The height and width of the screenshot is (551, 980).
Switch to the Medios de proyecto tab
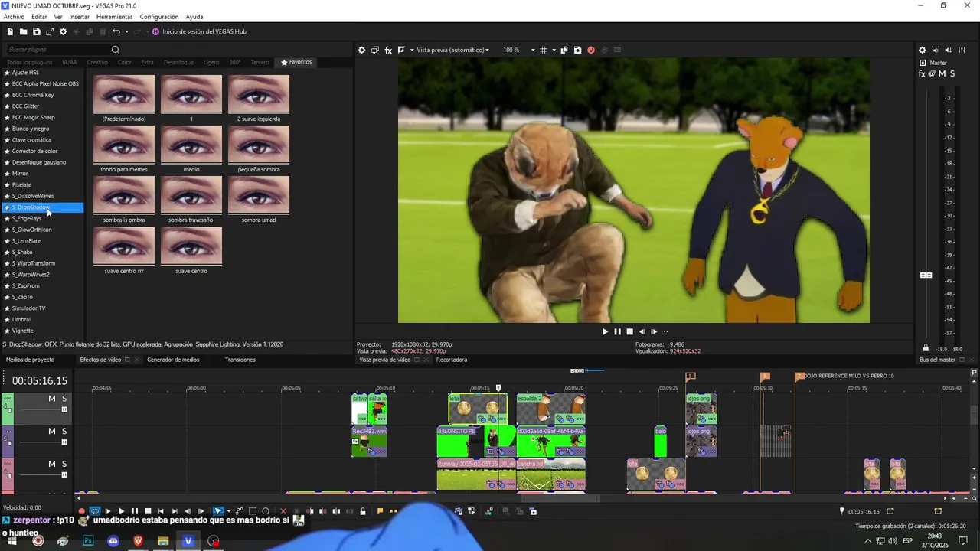point(30,360)
